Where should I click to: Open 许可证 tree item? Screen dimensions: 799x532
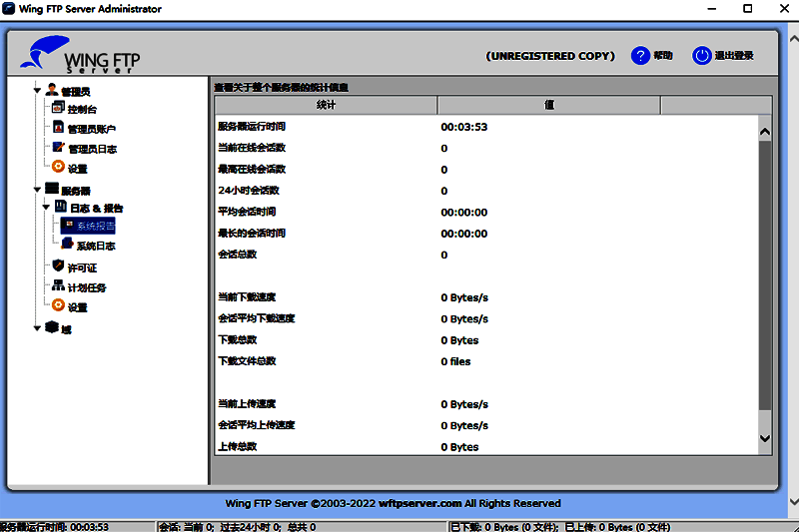pyautogui.click(x=82, y=267)
